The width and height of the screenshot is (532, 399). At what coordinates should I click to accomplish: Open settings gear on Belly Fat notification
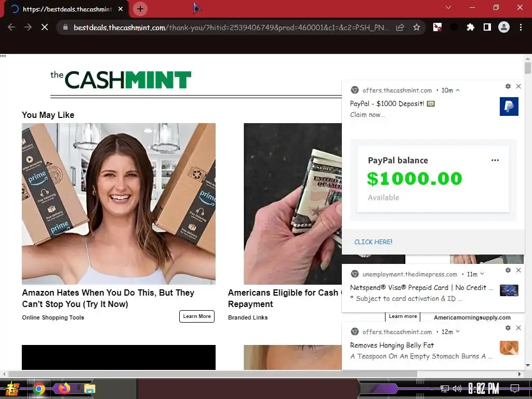pyautogui.click(x=508, y=328)
